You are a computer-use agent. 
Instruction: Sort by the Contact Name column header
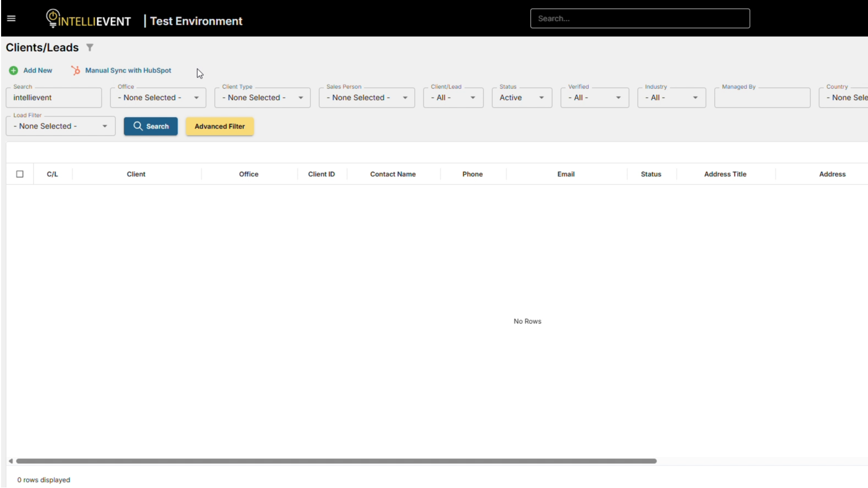393,174
